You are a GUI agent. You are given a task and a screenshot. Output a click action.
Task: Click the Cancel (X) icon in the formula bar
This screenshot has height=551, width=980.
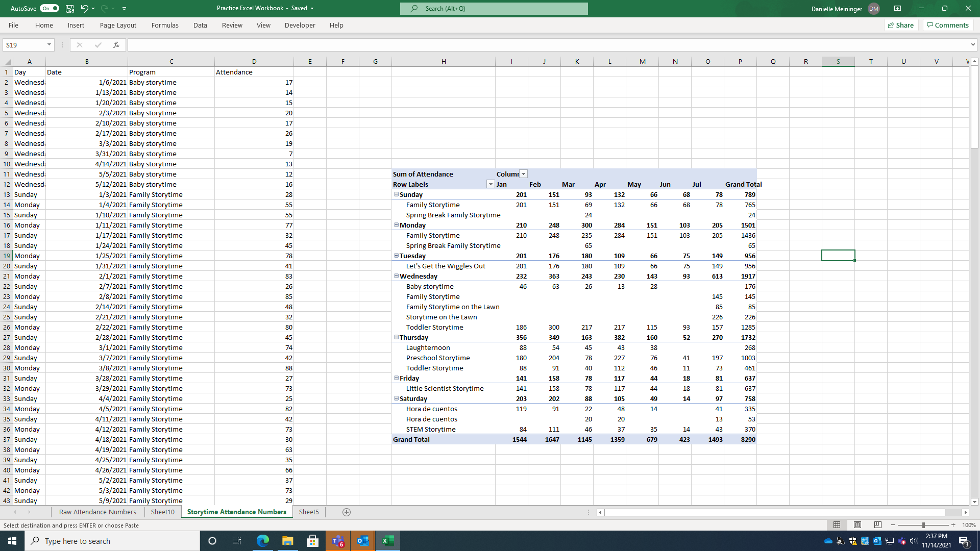79,45
